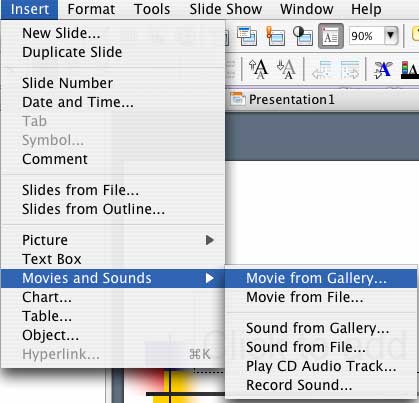The width and height of the screenshot is (419, 403).
Task: Expand the Picture submenu
Action: coord(113,240)
